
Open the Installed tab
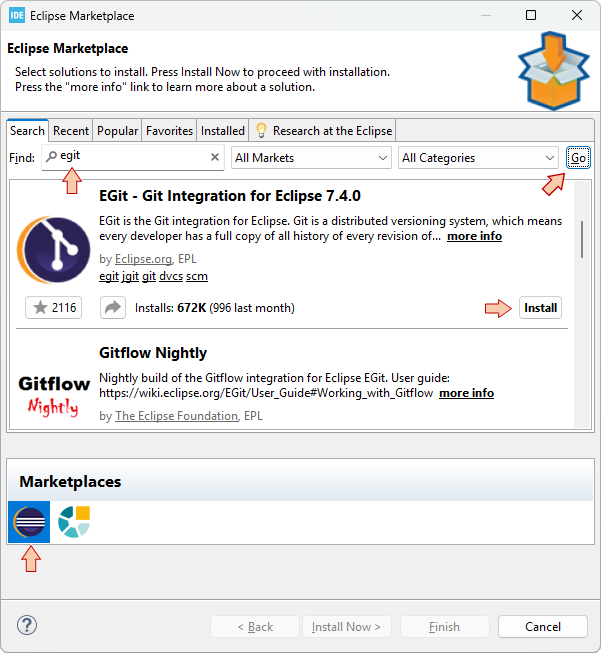click(x=222, y=131)
